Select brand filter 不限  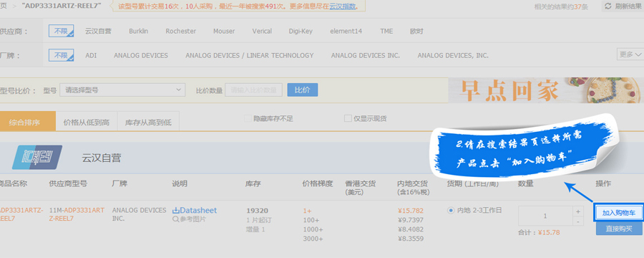[x=62, y=55]
